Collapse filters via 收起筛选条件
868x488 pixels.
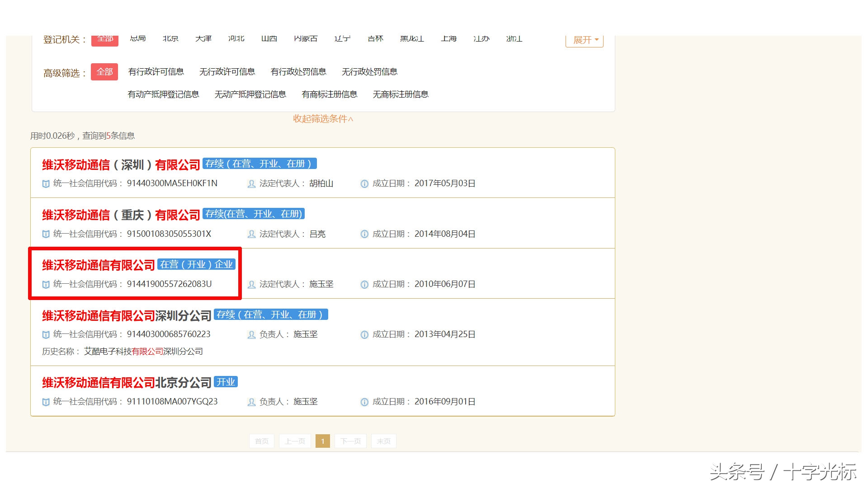click(322, 119)
